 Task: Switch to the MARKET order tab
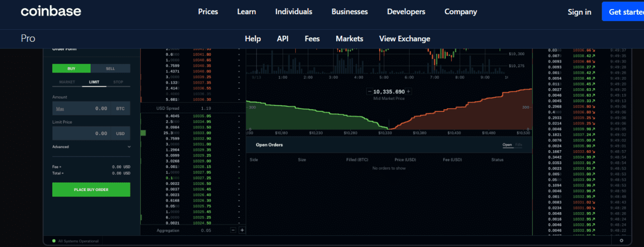pyautogui.click(x=67, y=82)
